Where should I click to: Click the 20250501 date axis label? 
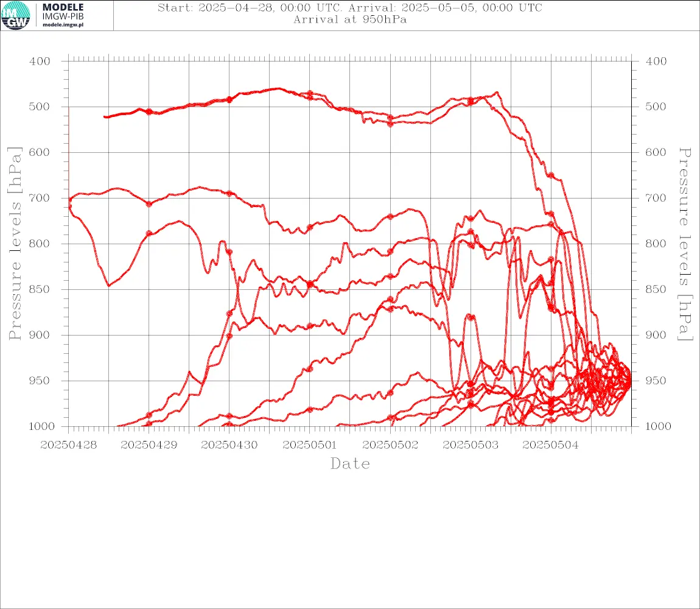point(309,445)
